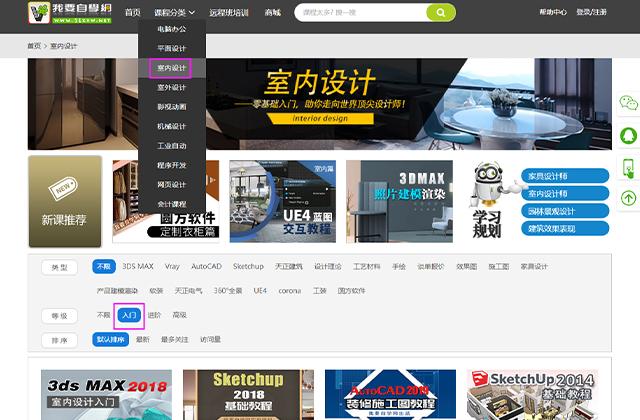Screen dimensions: 640x420
Task: Select 室内设计 from the category menu
Action: point(172,68)
